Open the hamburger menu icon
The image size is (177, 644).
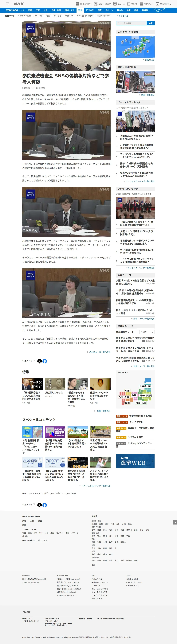point(7,4)
